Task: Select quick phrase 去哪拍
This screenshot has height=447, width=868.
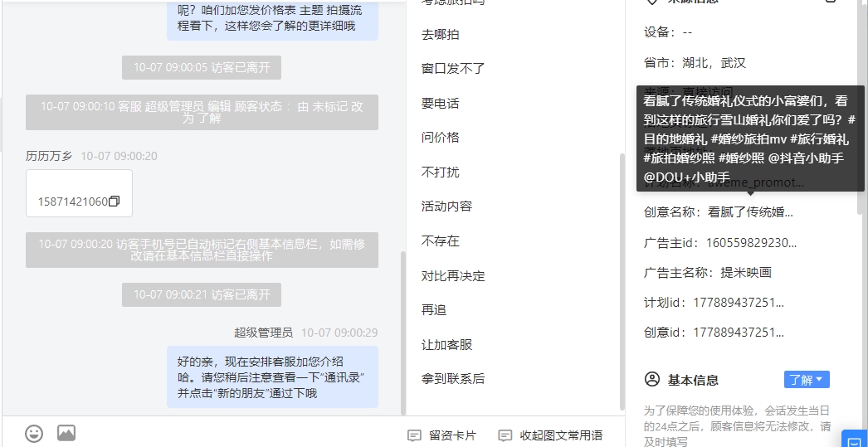Action: pyautogui.click(x=441, y=35)
